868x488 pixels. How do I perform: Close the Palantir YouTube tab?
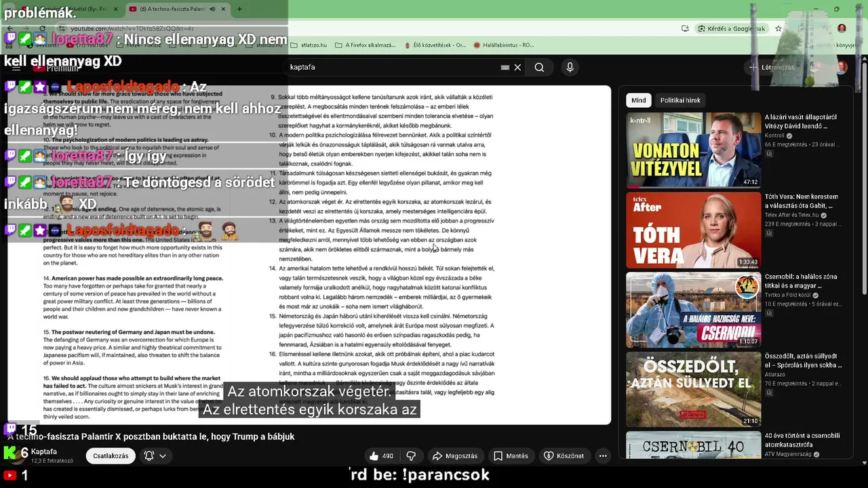click(x=224, y=9)
